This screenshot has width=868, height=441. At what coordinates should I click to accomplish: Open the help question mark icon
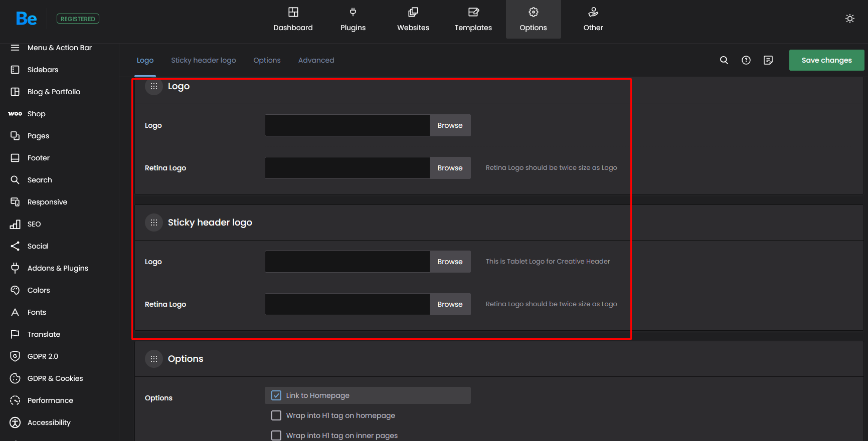pos(746,60)
